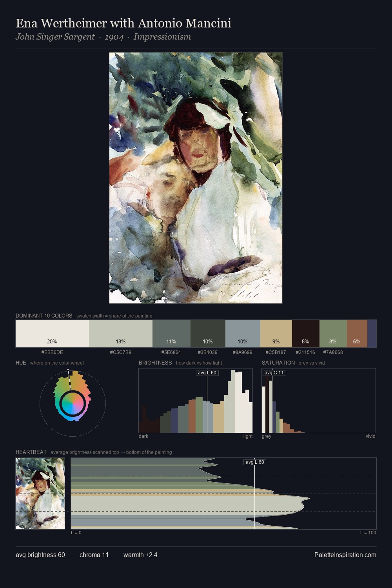
Task: Click the main Sargent watercolor painting image
Action: click(x=196, y=178)
